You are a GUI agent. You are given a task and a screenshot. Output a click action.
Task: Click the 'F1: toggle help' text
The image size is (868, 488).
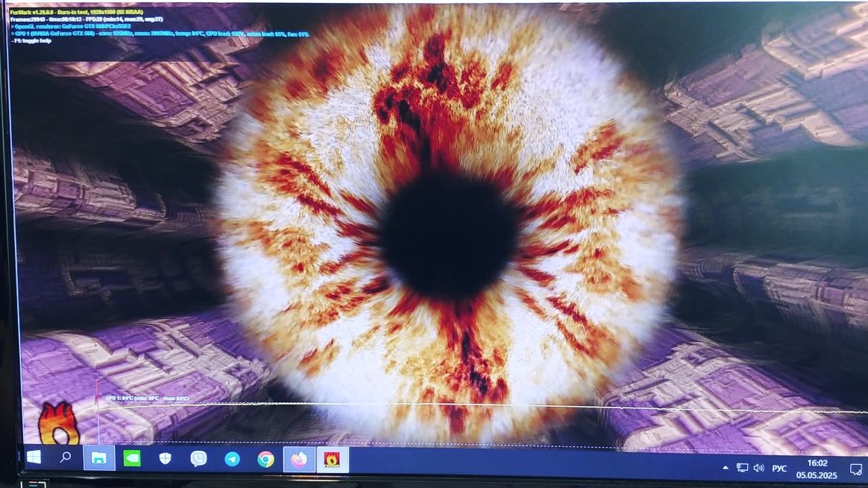(x=31, y=40)
